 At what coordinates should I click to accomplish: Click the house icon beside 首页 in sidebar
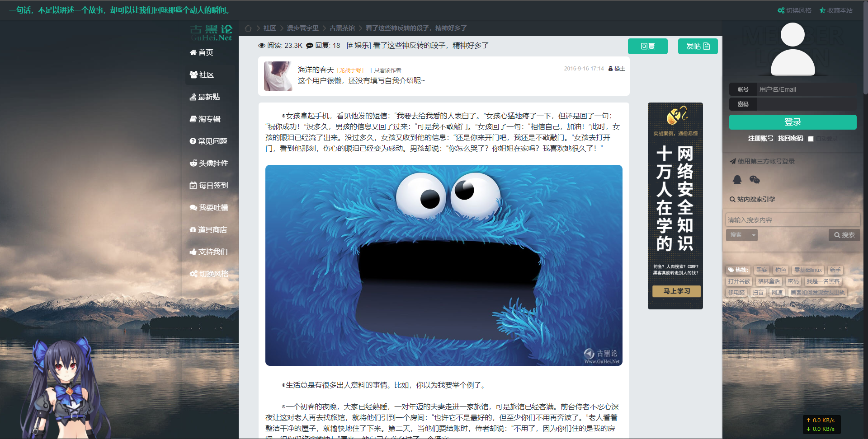coord(193,52)
